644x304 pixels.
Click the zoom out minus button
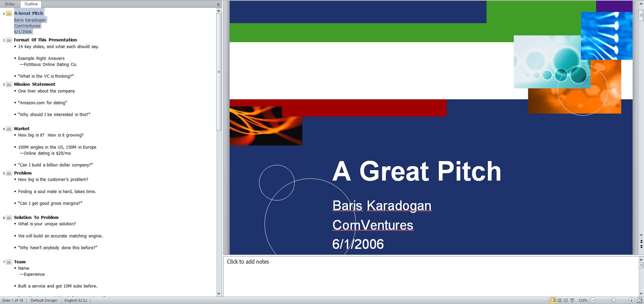coord(593,300)
